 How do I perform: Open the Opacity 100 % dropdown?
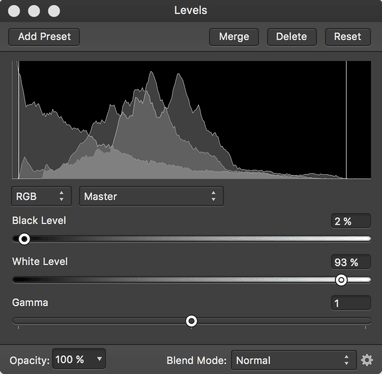79,359
